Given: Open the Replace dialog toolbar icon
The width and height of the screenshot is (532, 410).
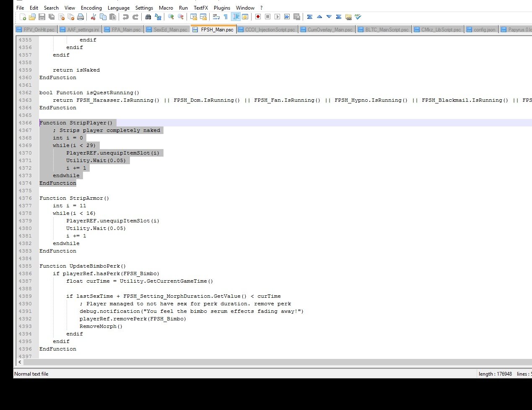Looking at the screenshot, I should click(x=158, y=17).
